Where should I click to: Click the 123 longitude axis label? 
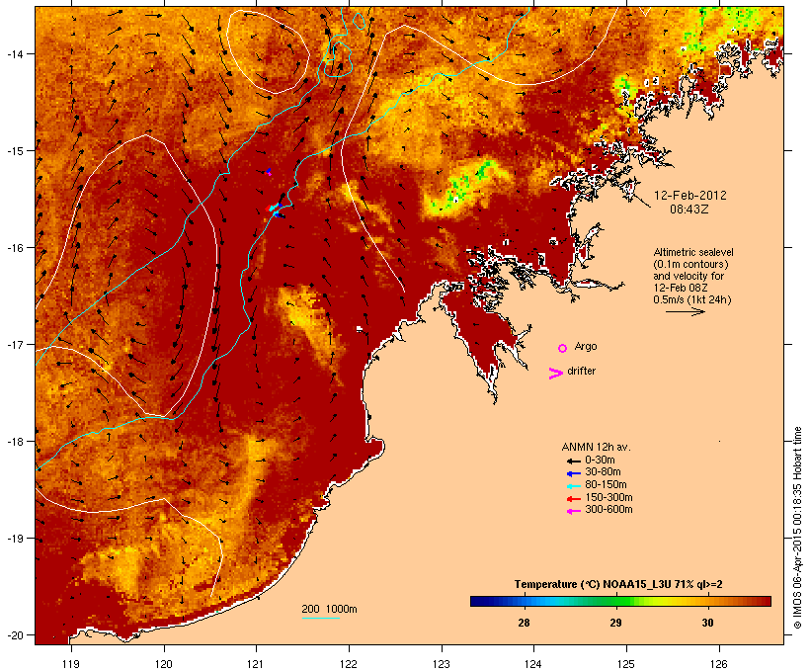pyautogui.click(x=442, y=664)
